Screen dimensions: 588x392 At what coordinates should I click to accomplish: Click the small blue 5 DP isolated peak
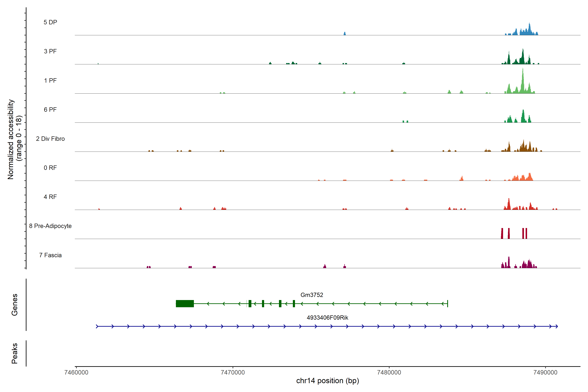coord(344,33)
